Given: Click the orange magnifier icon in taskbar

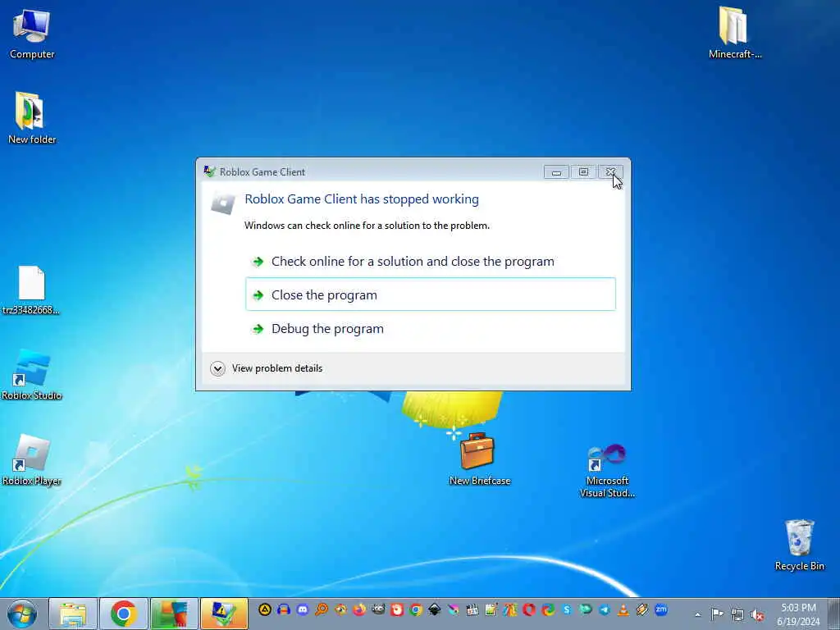Looking at the screenshot, I should pos(322,609).
